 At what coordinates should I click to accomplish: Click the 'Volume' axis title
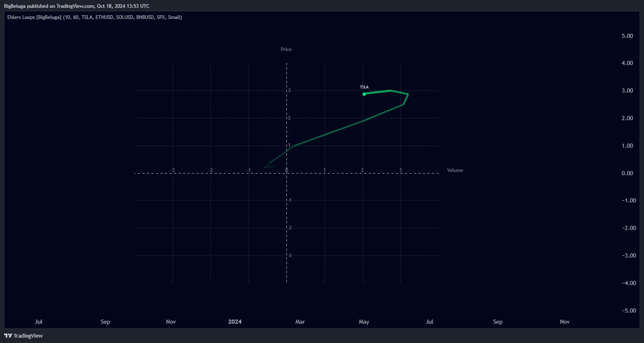(455, 170)
